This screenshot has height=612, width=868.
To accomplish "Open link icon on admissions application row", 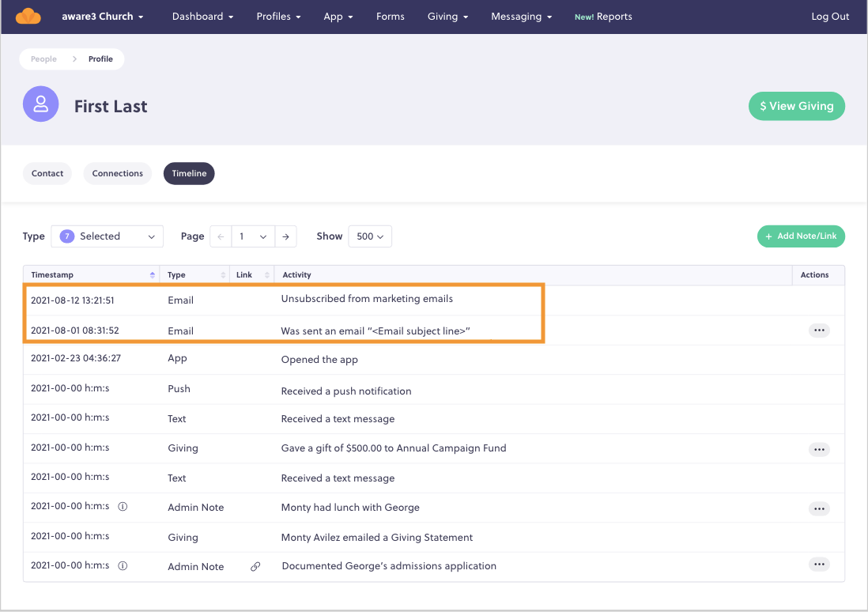I will coord(255,567).
